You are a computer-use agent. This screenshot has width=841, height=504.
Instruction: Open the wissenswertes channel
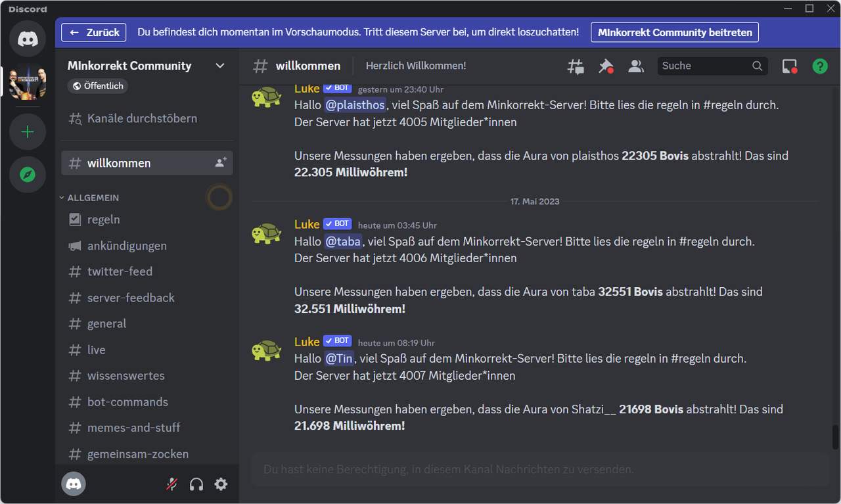coord(147,376)
